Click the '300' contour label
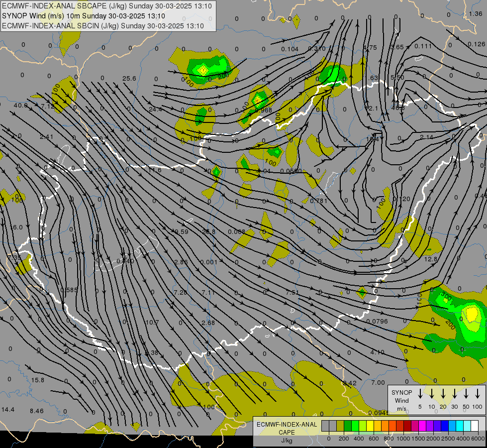Screen dimensions: 487x448 446,296
